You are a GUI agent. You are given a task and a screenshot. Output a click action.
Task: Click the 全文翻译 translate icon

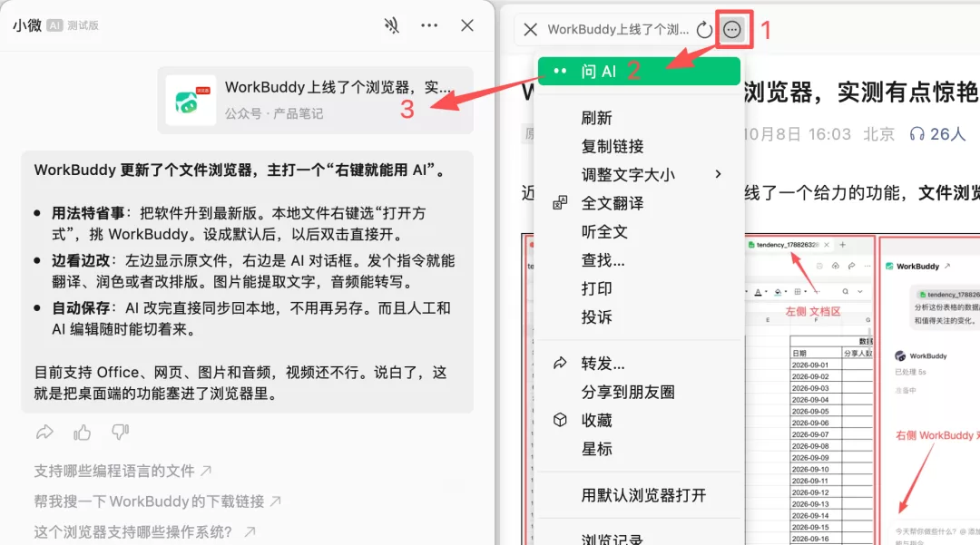(560, 203)
